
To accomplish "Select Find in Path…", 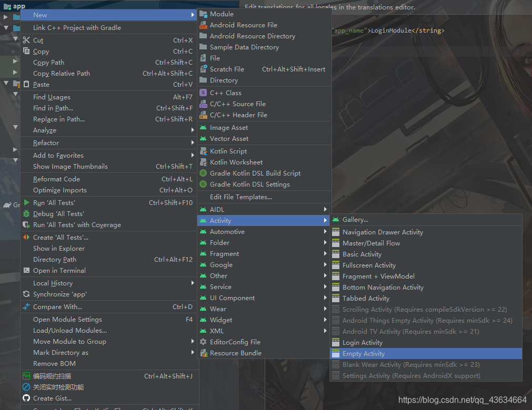I will (108, 108).
